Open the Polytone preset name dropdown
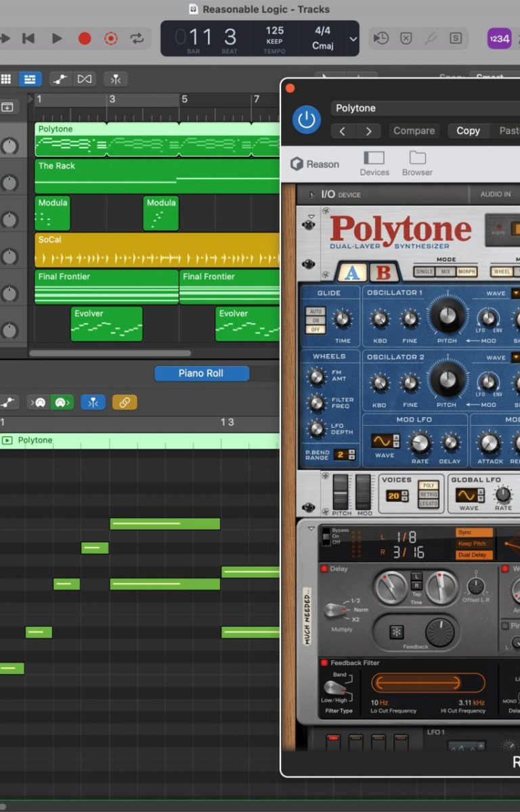This screenshot has height=812, width=520. (425, 108)
